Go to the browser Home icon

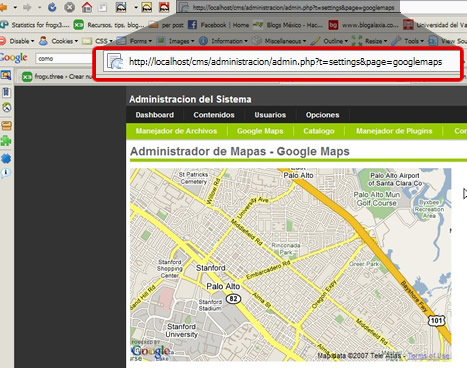(87, 7)
